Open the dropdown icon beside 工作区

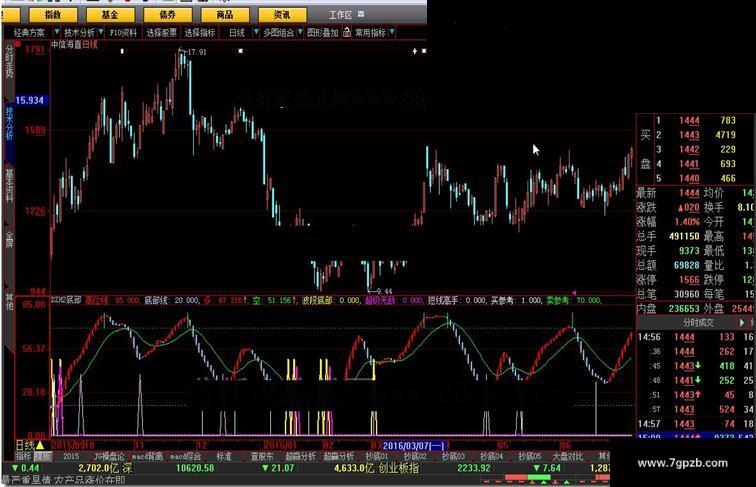point(361,14)
